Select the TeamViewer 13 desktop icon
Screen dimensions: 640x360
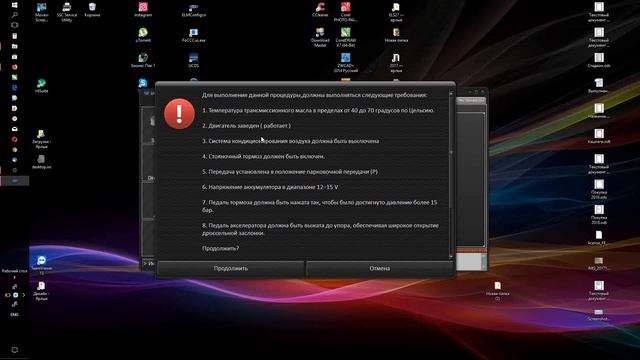click(x=41, y=264)
